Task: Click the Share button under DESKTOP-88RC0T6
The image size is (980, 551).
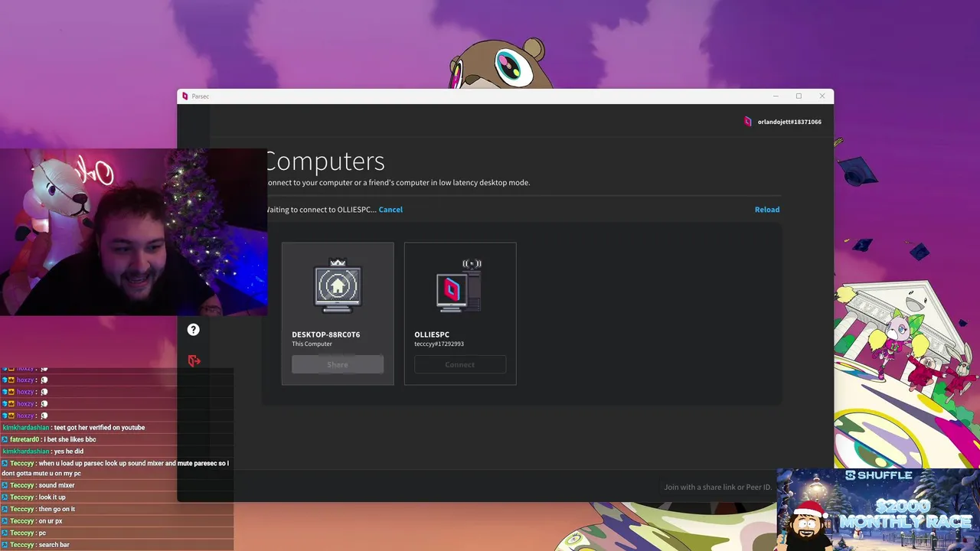Action: (338, 365)
